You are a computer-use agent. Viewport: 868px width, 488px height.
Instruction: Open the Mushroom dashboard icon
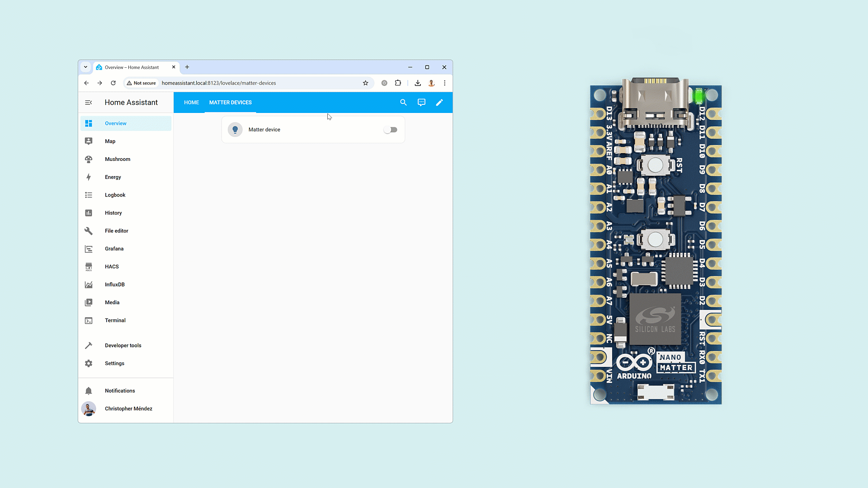[89, 159]
